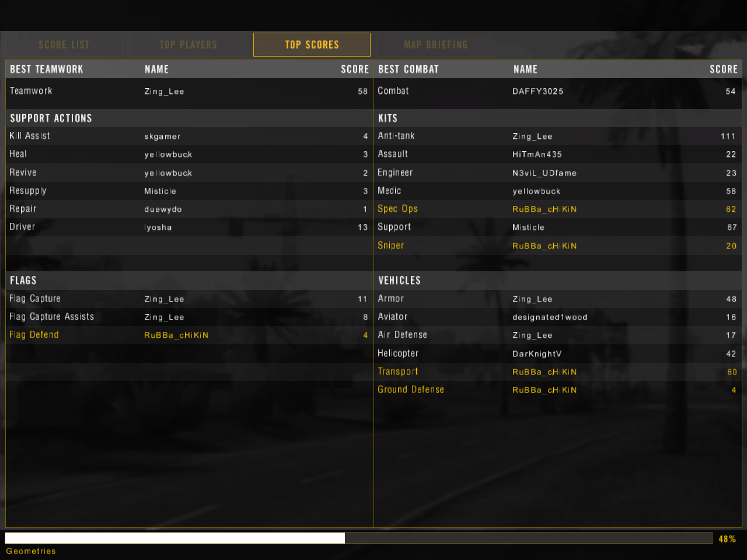Click skgamer in the Kill Assist row

point(162,136)
